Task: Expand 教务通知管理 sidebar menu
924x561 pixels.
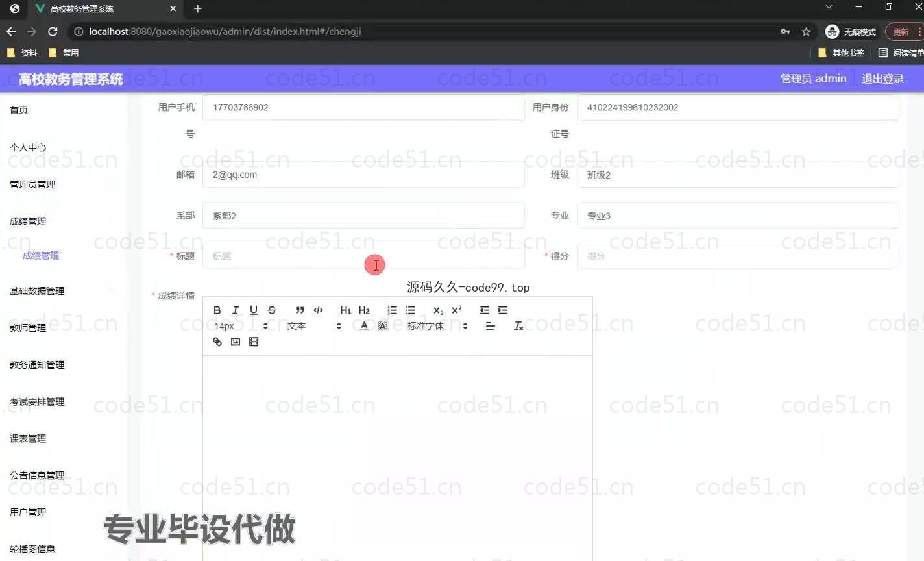Action: point(37,365)
